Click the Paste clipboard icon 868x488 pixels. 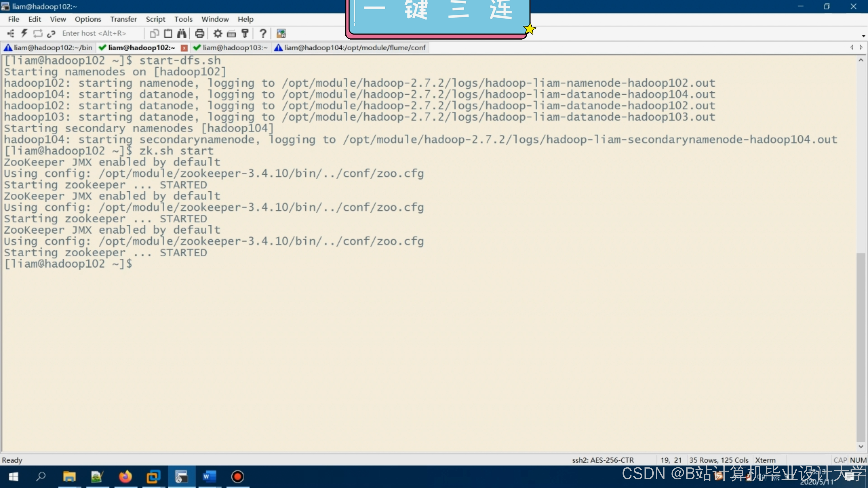[x=168, y=33]
